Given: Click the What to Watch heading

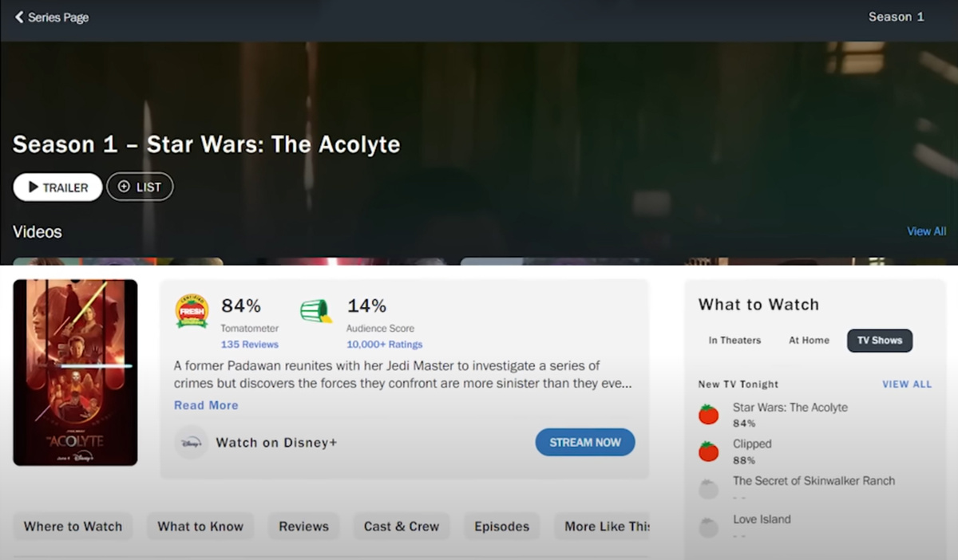Looking at the screenshot, I should coord(758,305).
